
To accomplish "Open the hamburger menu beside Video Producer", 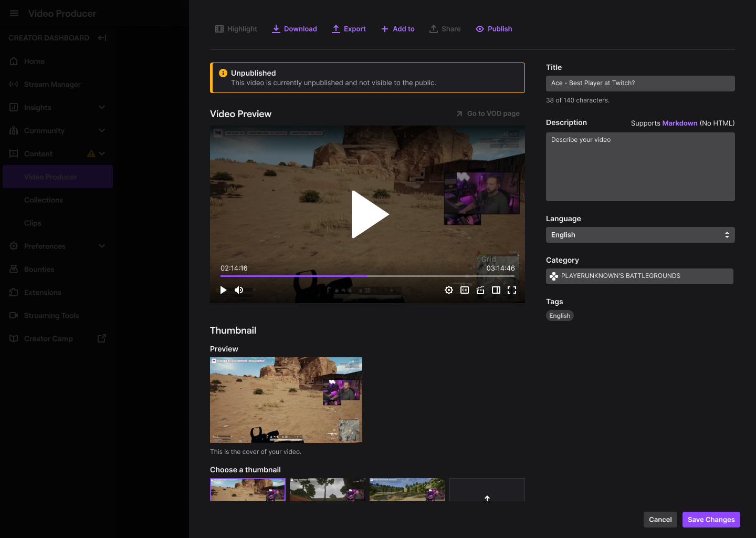I will pos(14,13).
